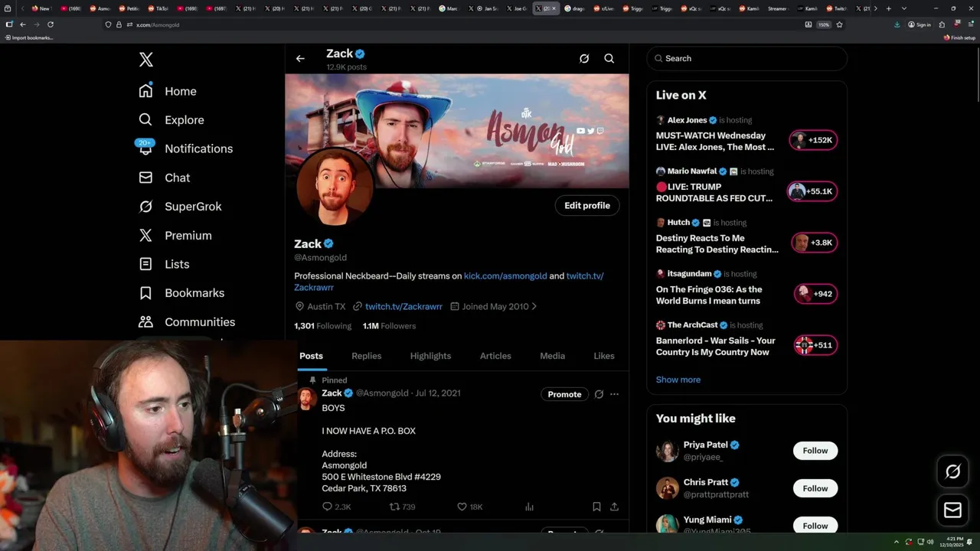Click the Edit profile button
Screen dimensions: 980x551
pyautogui.click(x=587, y=205)
